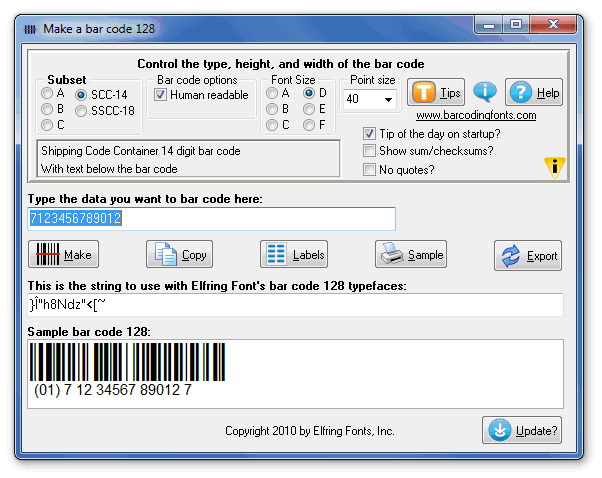Click the yellow warning info triangle icon
The width and height of the screenshot is (602, 478).
coord(555,167)
